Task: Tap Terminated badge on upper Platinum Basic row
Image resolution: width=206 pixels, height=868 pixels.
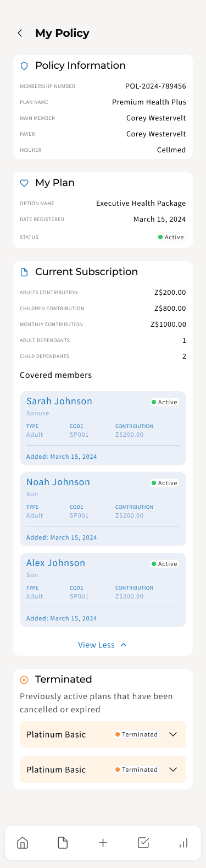Action: pos(136,734)
